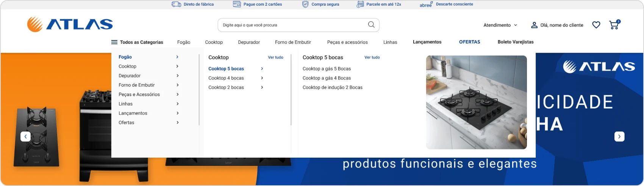644x186 pixels.
Task: Select Cooktop 4 bocas submenu item
Action: (226, 78)
